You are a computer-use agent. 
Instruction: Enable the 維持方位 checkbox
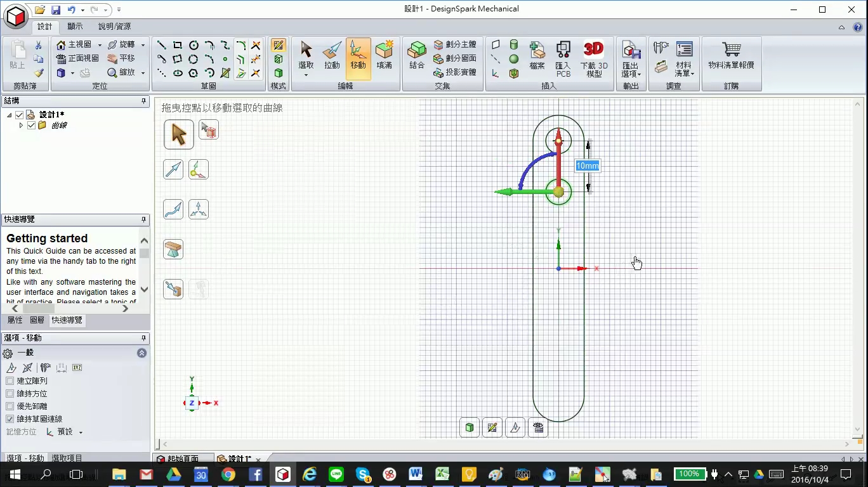(x=10, y=394)
